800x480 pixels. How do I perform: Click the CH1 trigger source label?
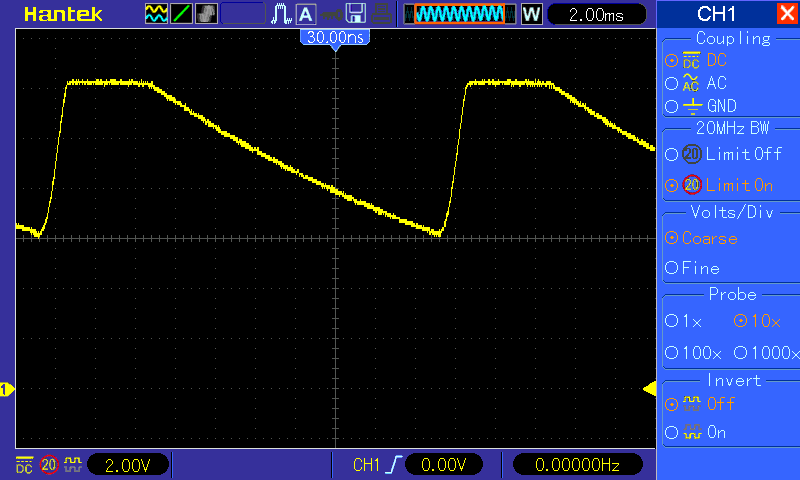(366, 465)
